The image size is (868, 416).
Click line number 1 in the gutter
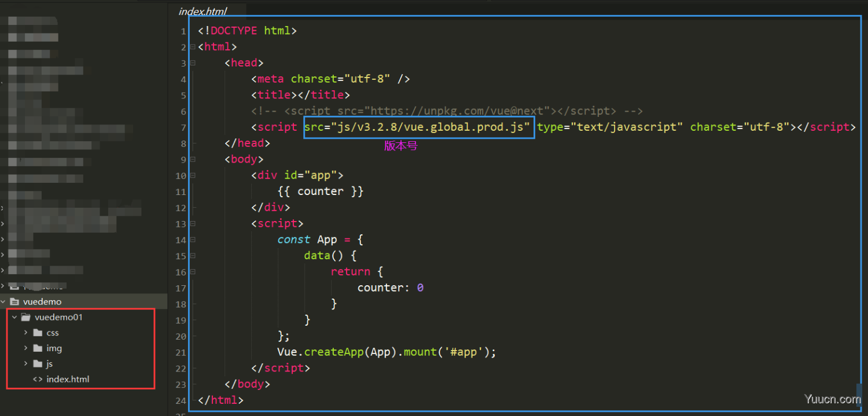point(183,31)
